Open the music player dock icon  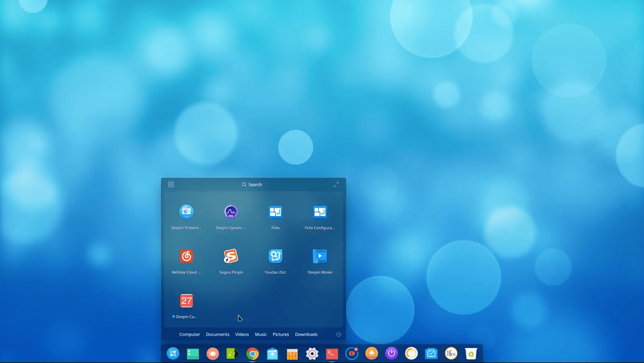[x=233, y=353]
